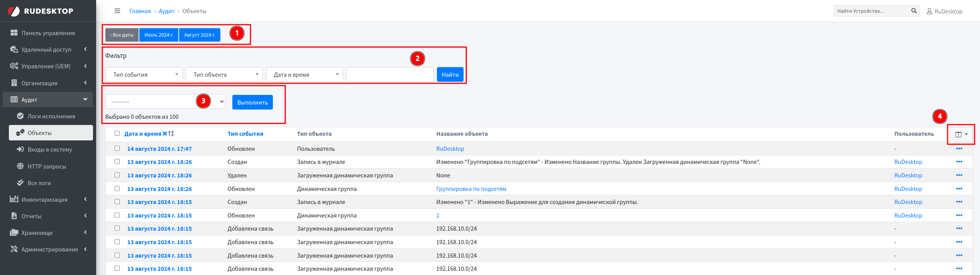Check the 14 августа 2024 17:47 row
This screenshot has height=275, width=980.
[x=117, y=148]
